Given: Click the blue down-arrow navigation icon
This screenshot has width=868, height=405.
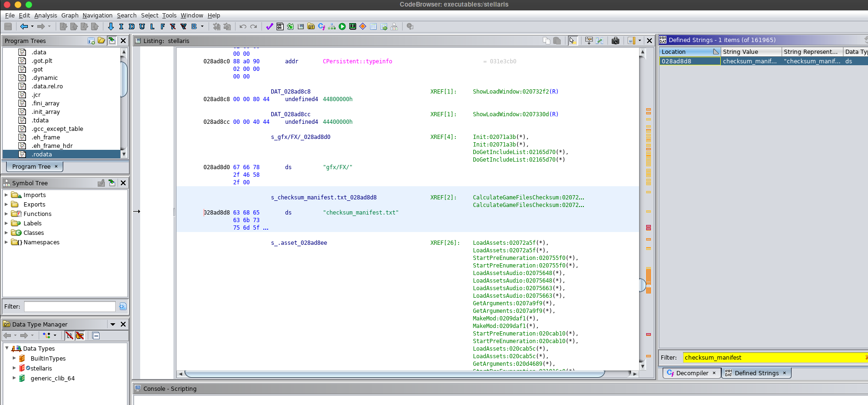Looking at the screenshot, I should (111, 26).
